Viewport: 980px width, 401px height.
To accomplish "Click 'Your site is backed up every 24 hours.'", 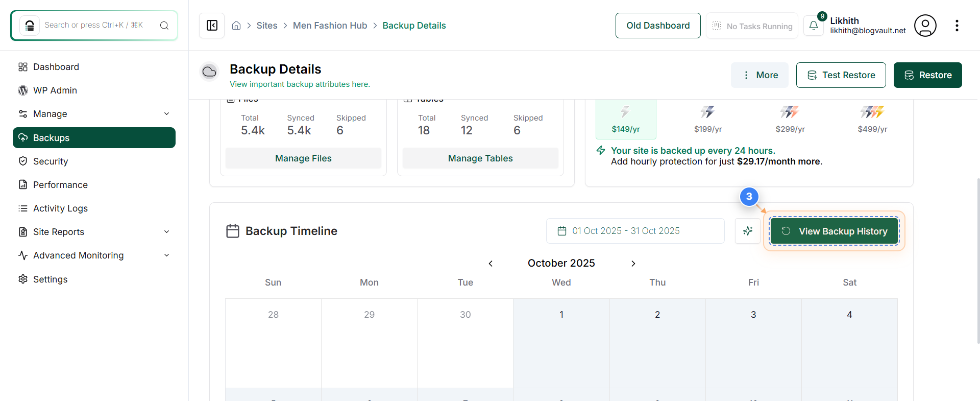I will pos(693,151).
